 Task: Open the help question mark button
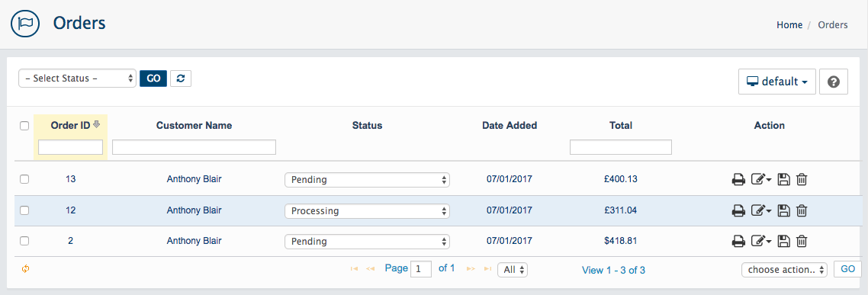834,82
